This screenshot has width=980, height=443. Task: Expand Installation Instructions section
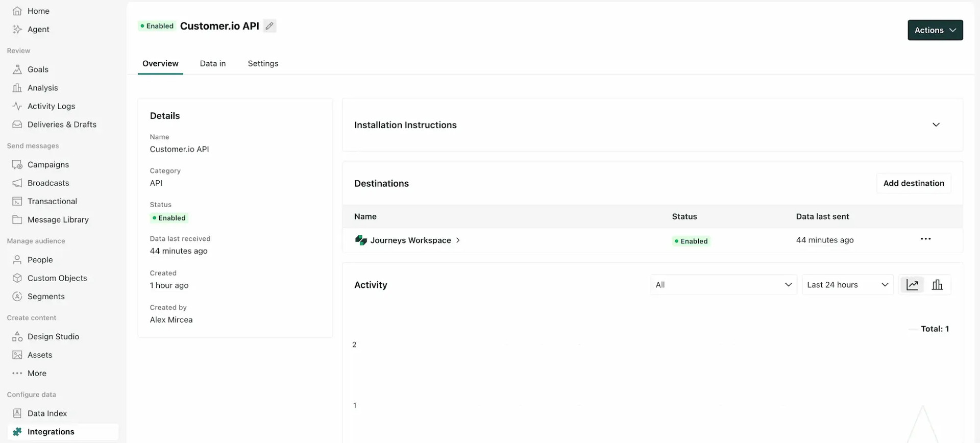936,125
